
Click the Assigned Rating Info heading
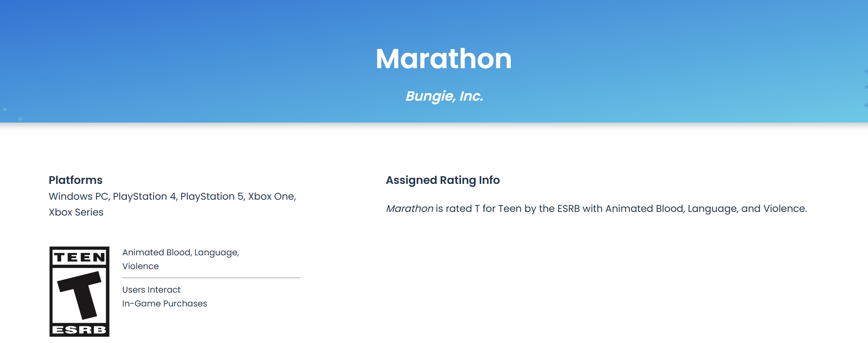(443, 180)
